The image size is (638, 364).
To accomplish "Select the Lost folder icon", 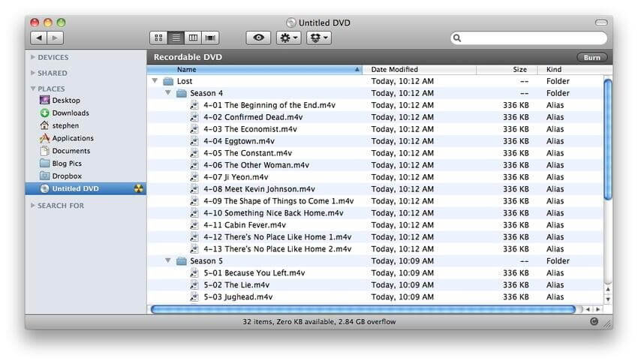I will point(168,81).
